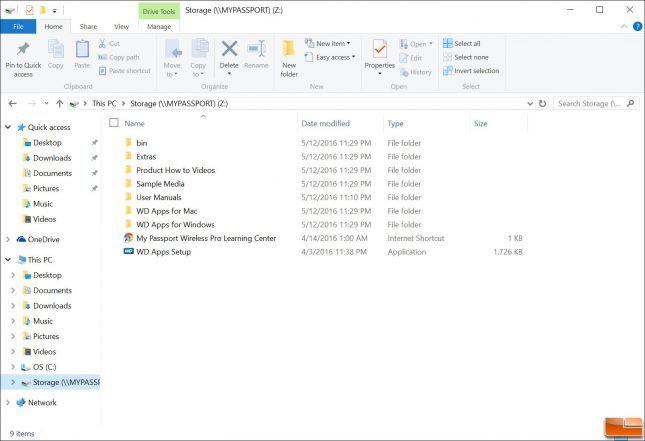Switch to the Share ribbon tab
Image resolution: width=645 pixels, height=441 pixels.
[x=88, y=26]
